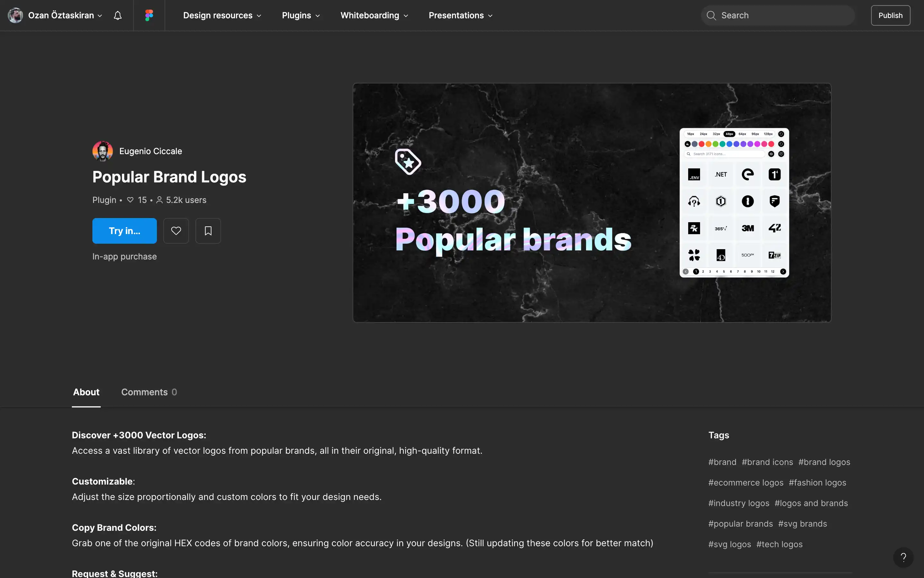This screenshot has height=578, width=924.
Task: Expand the Ozan Öztaskiran account menu
Action: click(65, 15)
